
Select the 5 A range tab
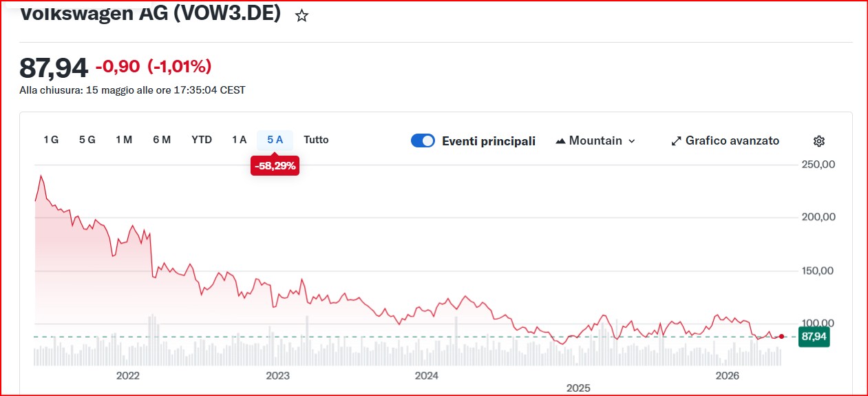pos(275,140)
